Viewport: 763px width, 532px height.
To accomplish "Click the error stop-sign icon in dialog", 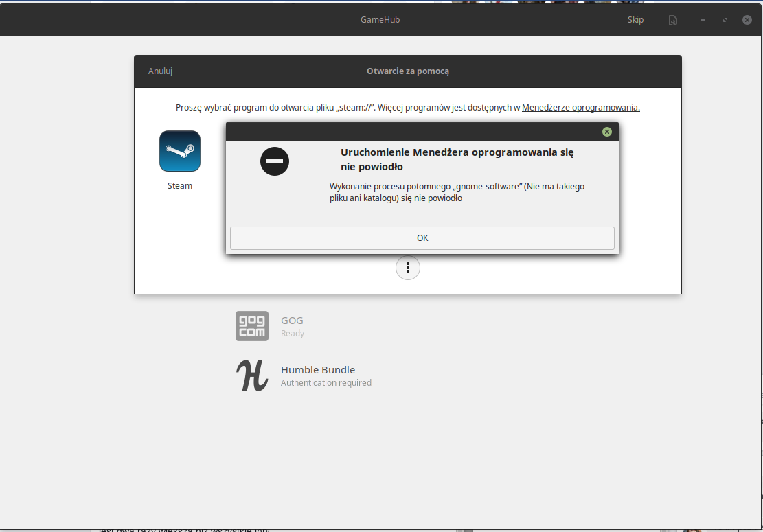I will pos(275,161).
